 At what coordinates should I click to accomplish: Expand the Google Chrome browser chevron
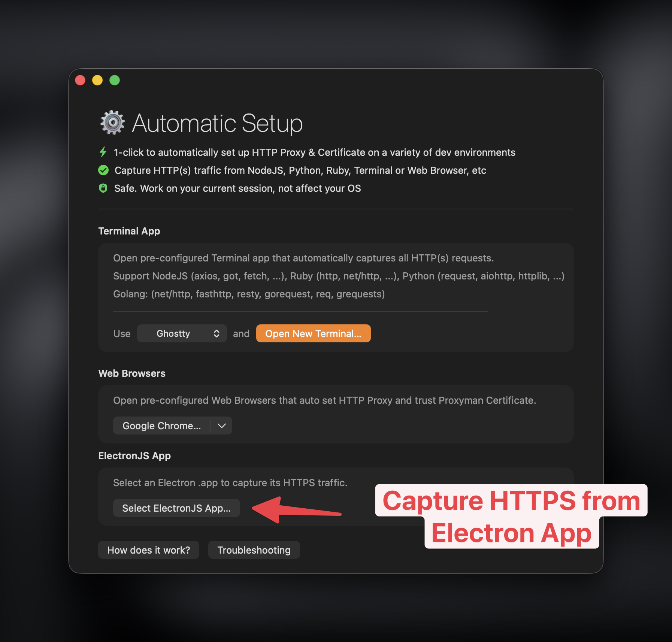222,426
